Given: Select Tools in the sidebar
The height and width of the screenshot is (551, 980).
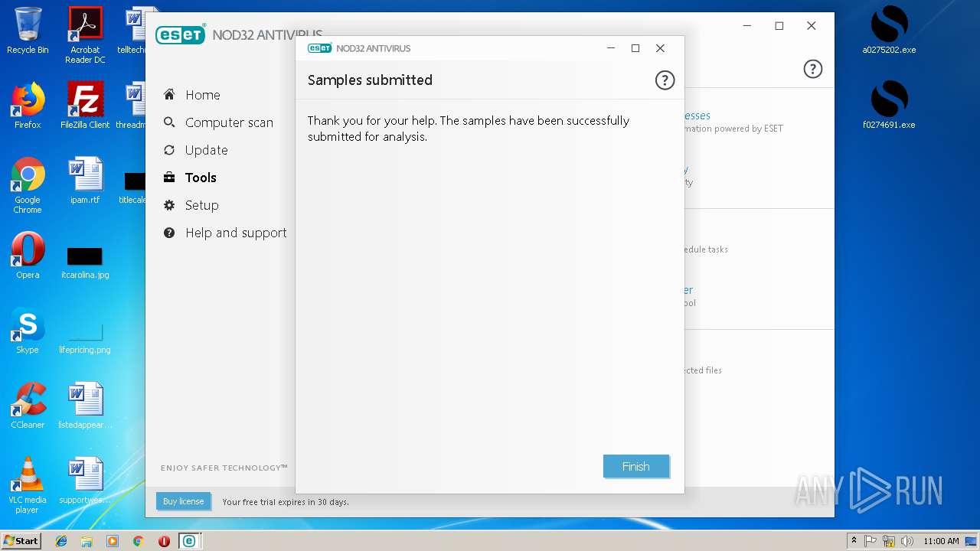Looking at the screenshot, I should coord(201,178).
